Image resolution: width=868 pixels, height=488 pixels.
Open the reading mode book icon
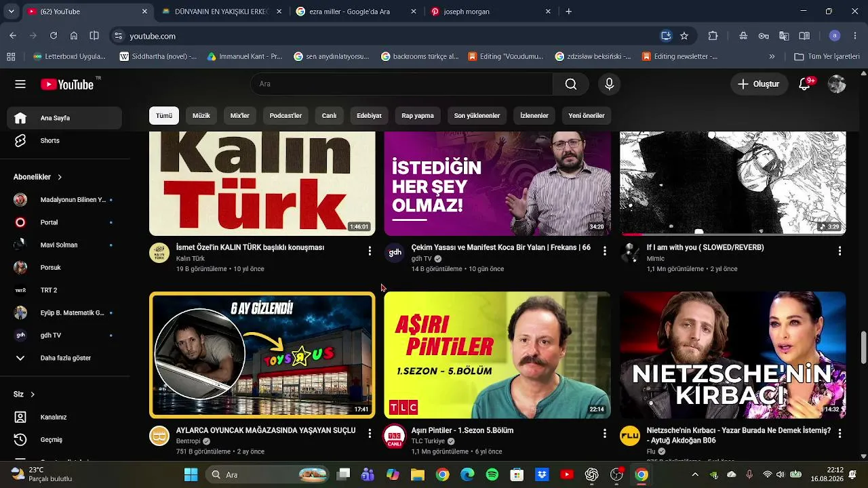pos(804,36)
